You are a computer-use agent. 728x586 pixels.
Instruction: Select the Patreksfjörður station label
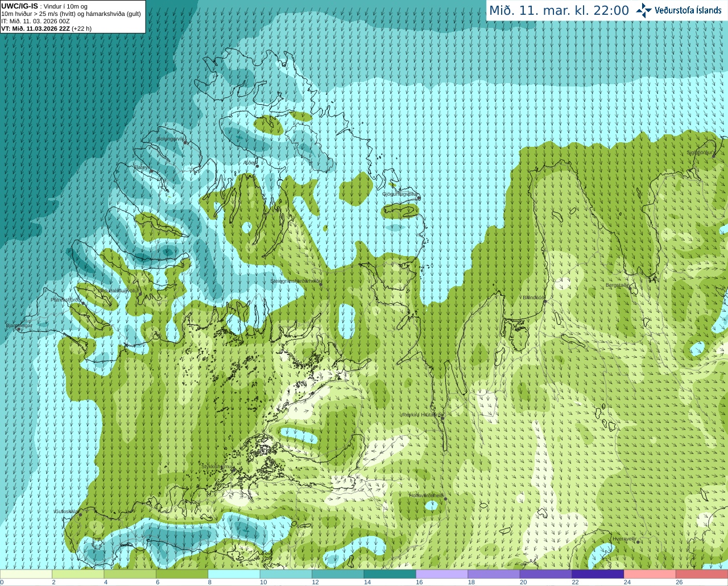pyautogui.click(x=67, y=299)
